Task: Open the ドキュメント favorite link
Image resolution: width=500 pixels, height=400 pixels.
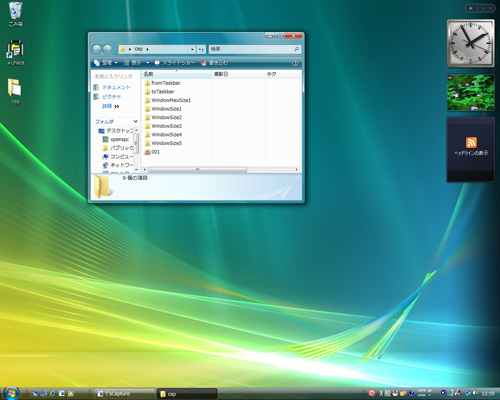Action: pos(112,87)
